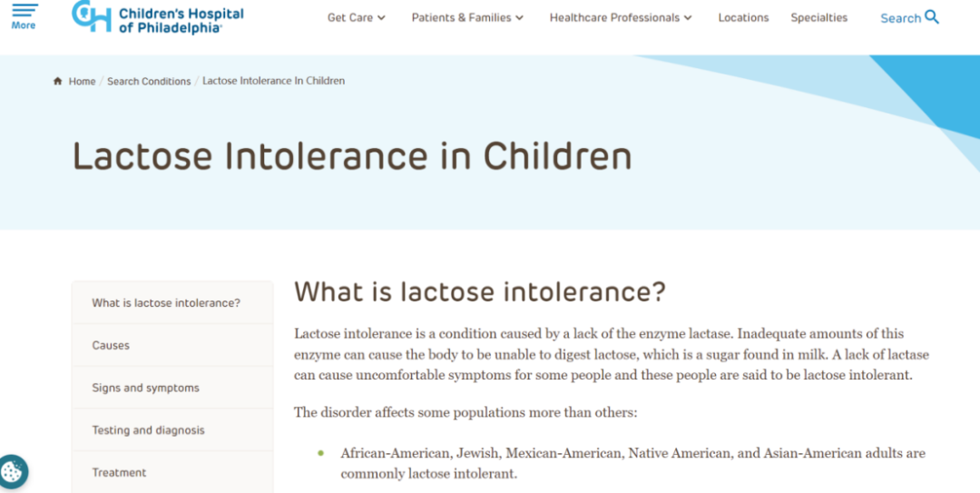Click the Home icon in breadcrumb
This screenshot has height=493, width=980.
pyautogui.click(x=58, y=81)
